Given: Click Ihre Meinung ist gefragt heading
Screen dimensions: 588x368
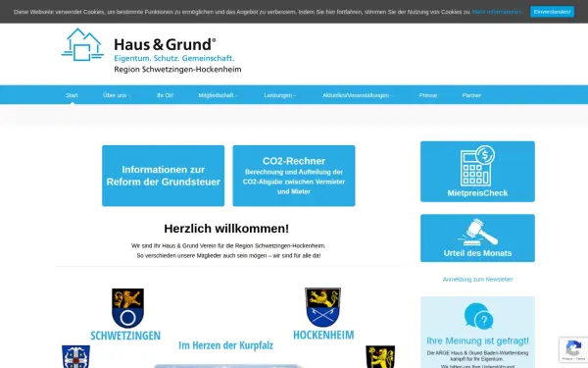Looking at the screenshot, I should tap(477, 341).
